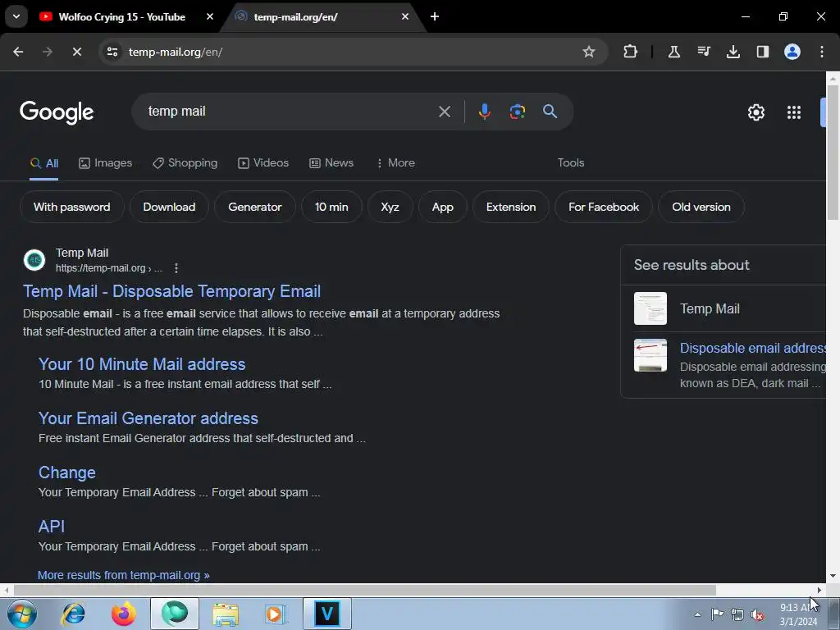Switch to the Images tab

click(x=106, y=163)
